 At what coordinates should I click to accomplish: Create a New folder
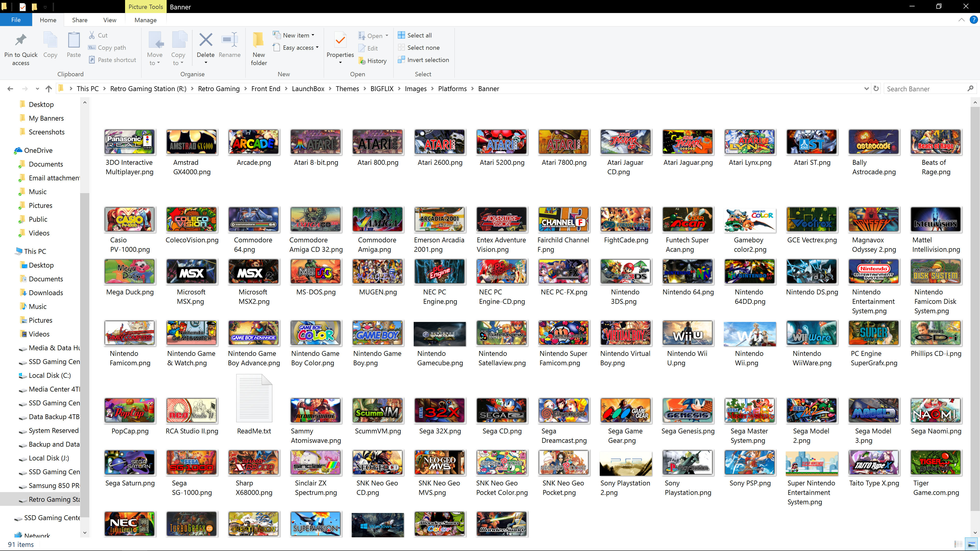(259, 49)
